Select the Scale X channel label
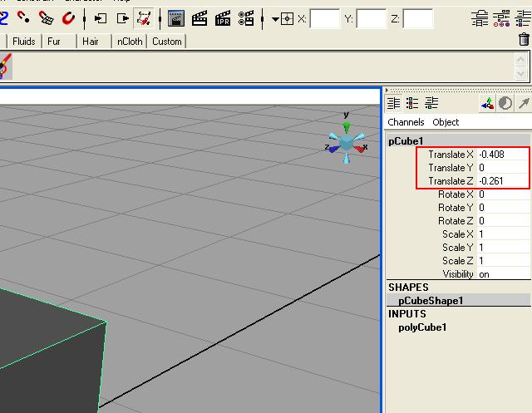 [458, 234]
